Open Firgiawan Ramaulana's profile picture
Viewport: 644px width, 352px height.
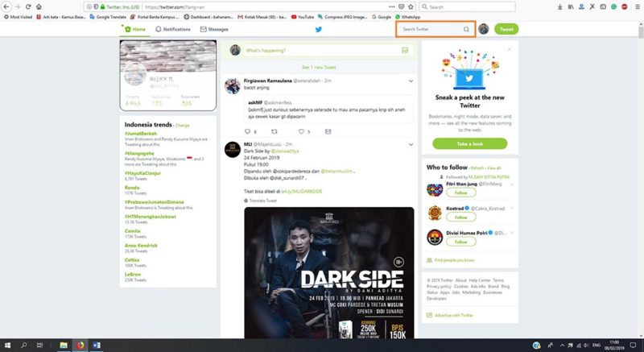click(233, 86)
